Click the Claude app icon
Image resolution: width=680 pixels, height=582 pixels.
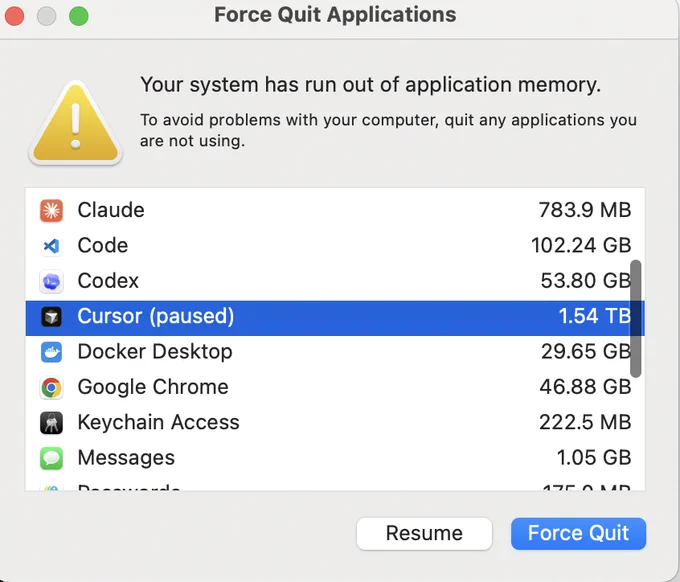click(51, 211)
